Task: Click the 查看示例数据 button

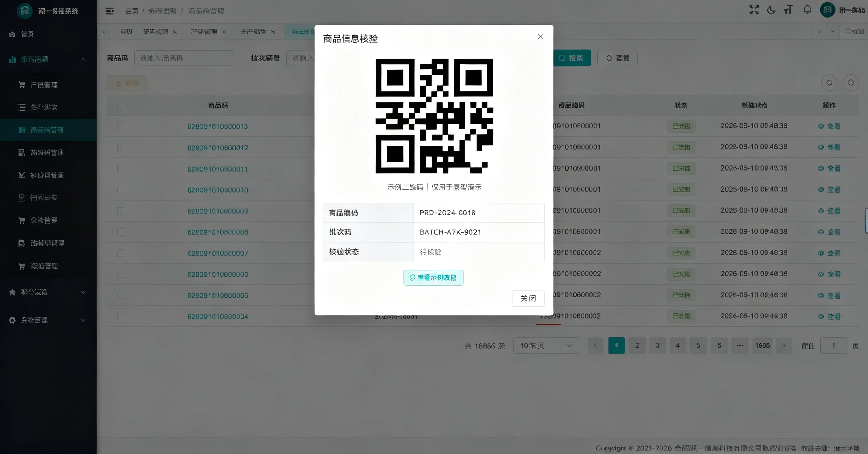Action: pos(433,277)
